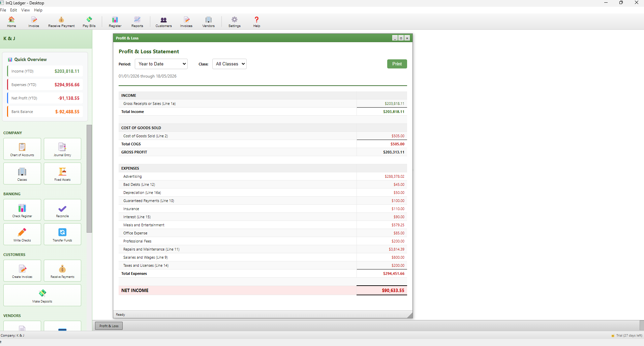Print the Profit & Loss statement
Viewport: 644px width, 346px height.
397,64
